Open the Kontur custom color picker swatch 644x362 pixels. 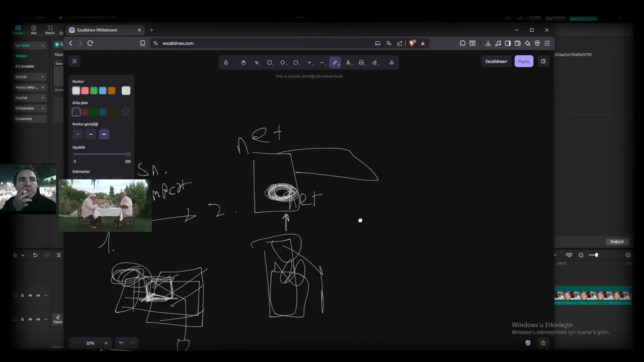pos(126,90)
